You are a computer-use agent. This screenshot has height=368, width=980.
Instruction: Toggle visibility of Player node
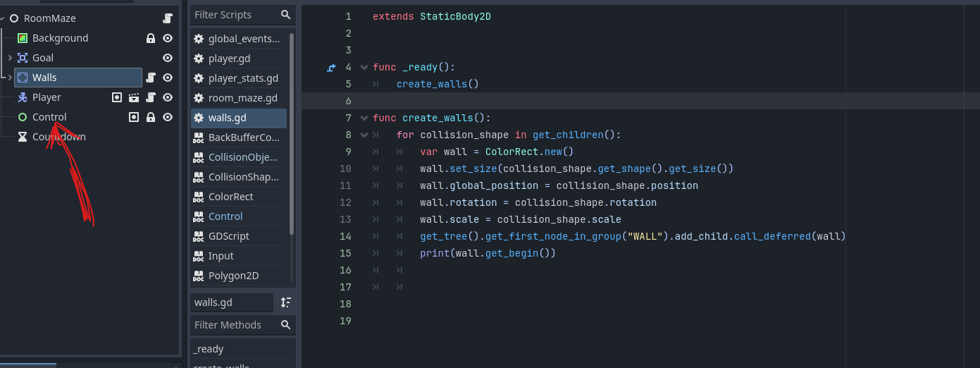pyautogui.click(x=168, y=97)
